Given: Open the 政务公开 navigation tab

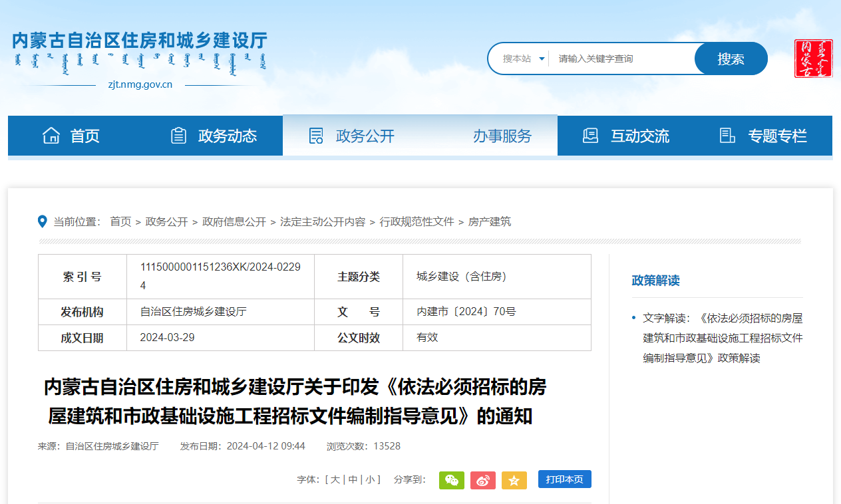Looking at the screenshot, I should tap(365, 136).
